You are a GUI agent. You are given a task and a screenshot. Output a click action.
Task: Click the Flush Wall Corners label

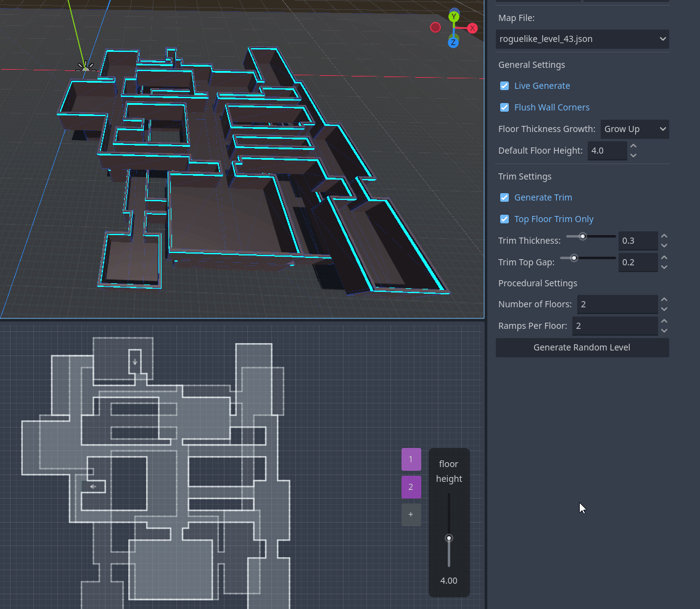pyautogui.click(x=552, y=107)
